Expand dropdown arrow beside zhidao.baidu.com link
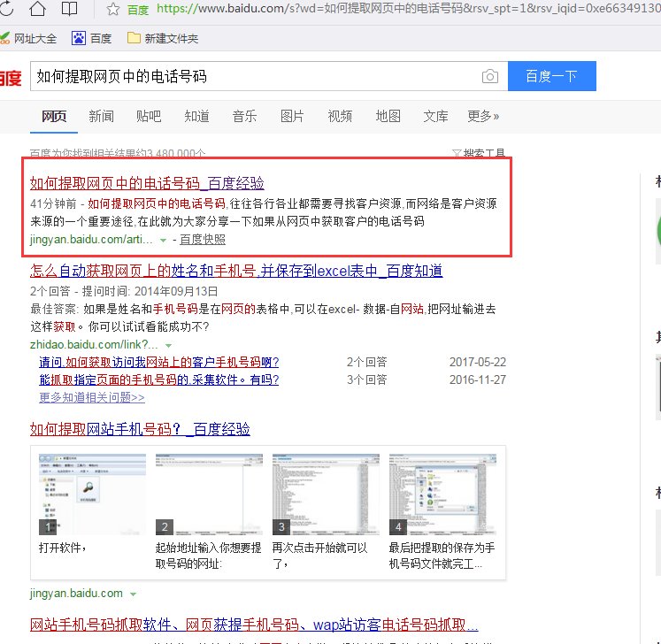Image resolution: width=661 pixels, height=644 pixels. [167, 345]
